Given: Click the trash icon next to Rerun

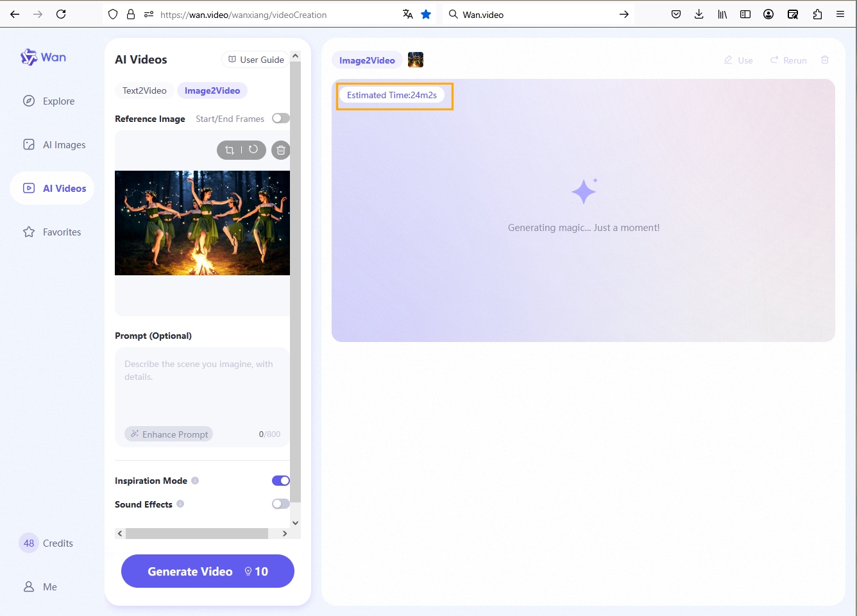Looking at the screenshot, I should 825,60.
